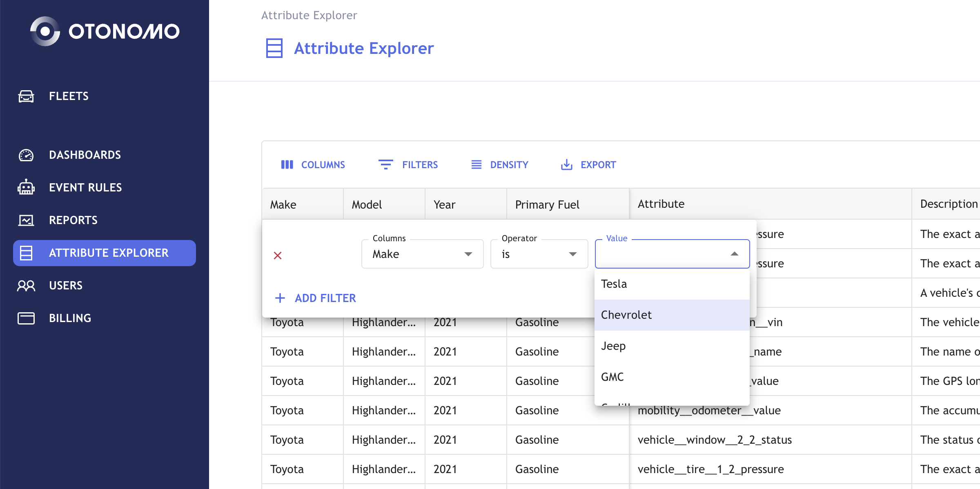The image size is (980, 489).
Task: Click the Billing card icon
Action: click(x=26, y=318)
